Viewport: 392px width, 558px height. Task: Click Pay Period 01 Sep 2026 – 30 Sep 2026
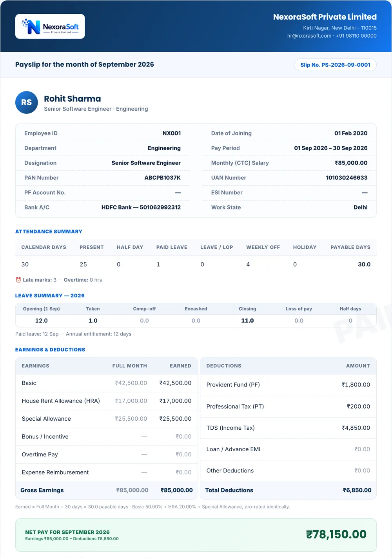point(331,148)
